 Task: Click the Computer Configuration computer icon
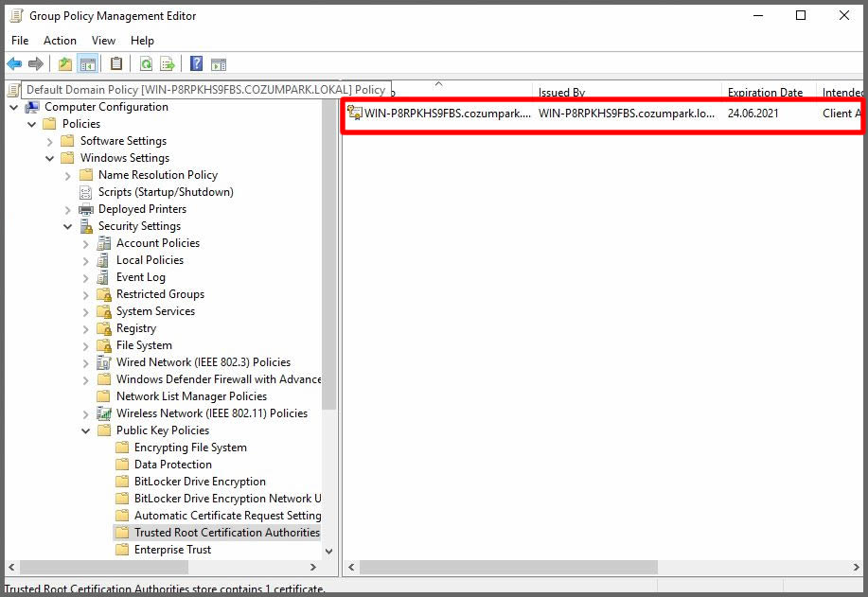pos(32,107)
